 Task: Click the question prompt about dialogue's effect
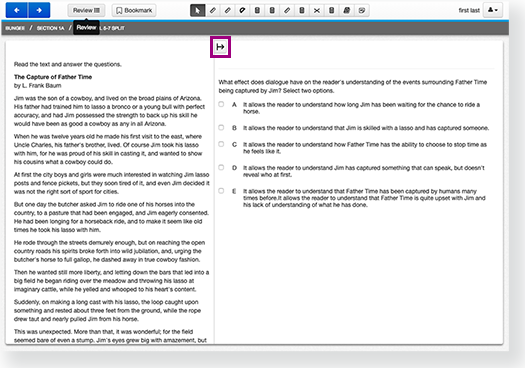353,86
